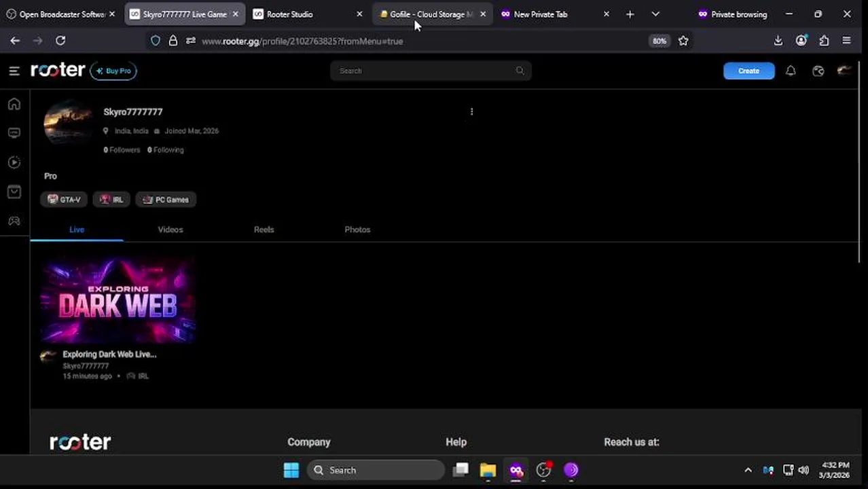This screenshot has height=489, width=868.
Task: Focus the Rooter search field
Action: (431, 71)
